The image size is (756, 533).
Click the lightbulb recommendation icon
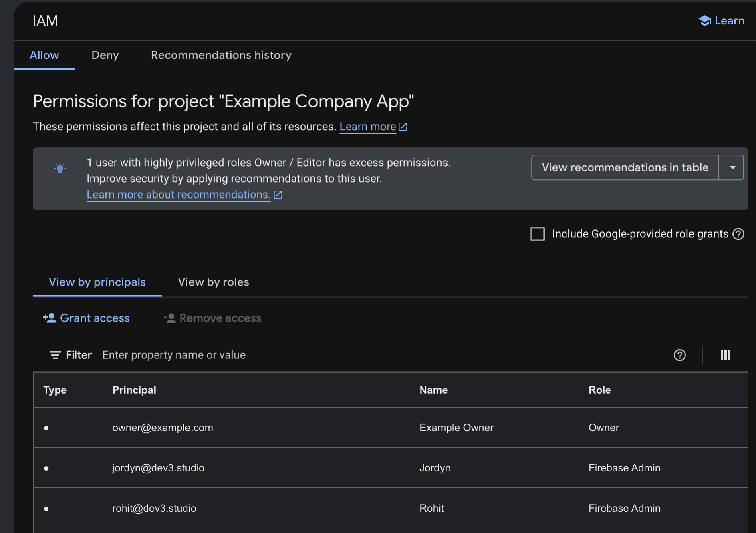coord(60,168)
